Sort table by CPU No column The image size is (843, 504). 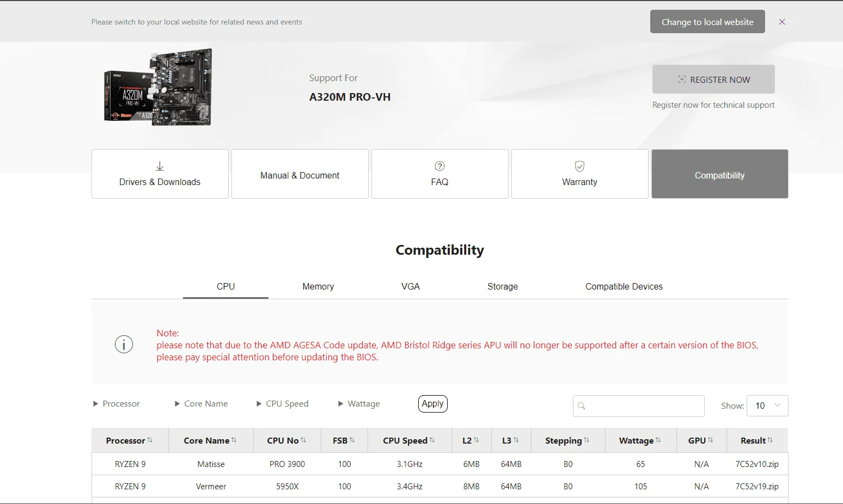[x=287, y=440]
